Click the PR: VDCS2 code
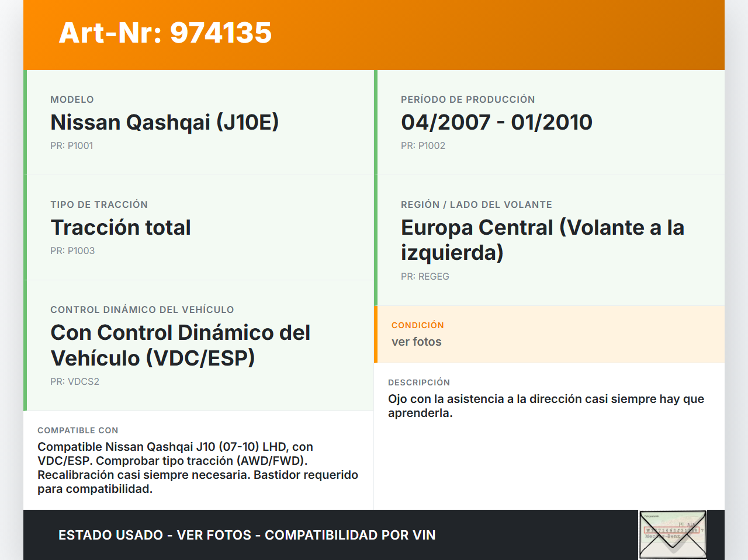The image size is (748, 560). [x=74, y=382]
